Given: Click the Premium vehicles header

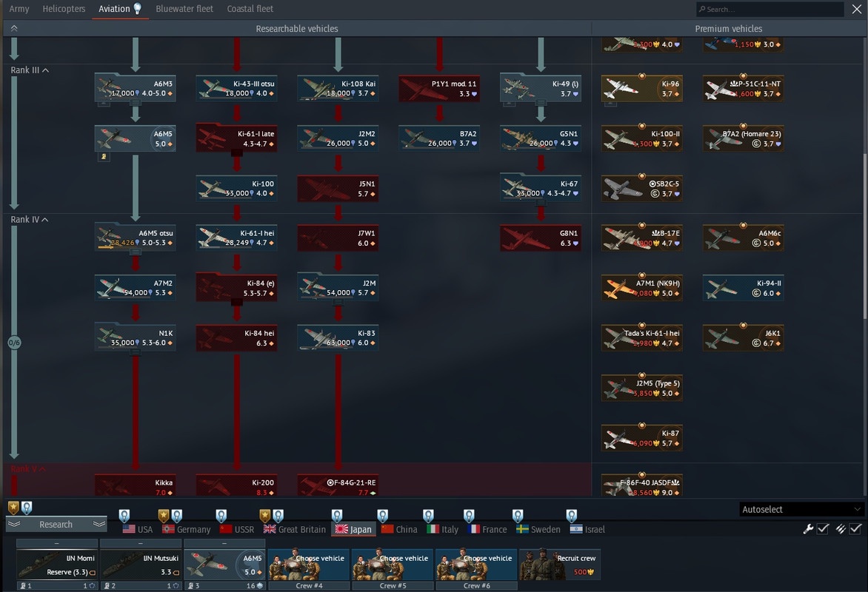Looking at the screenshot, I should 729,29.
